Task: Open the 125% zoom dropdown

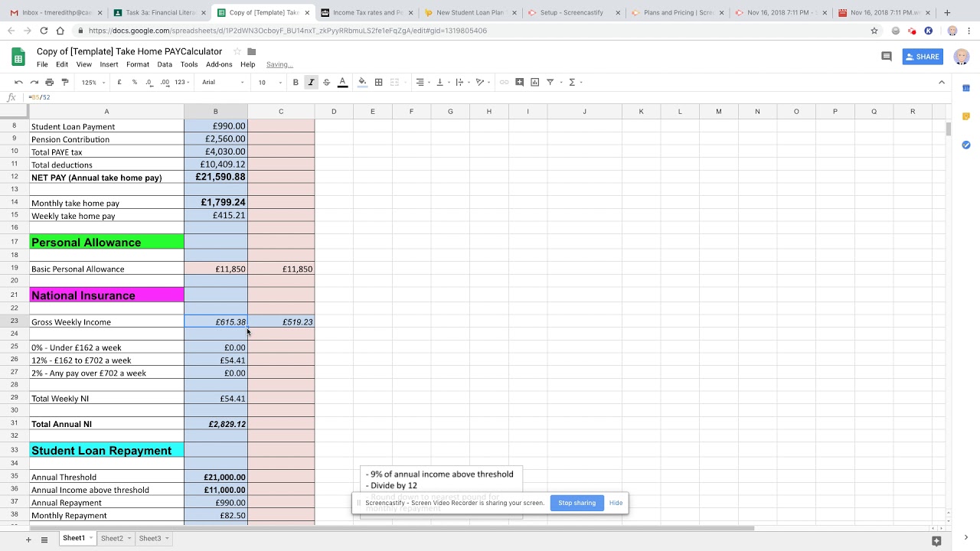Action: point(93,82)
